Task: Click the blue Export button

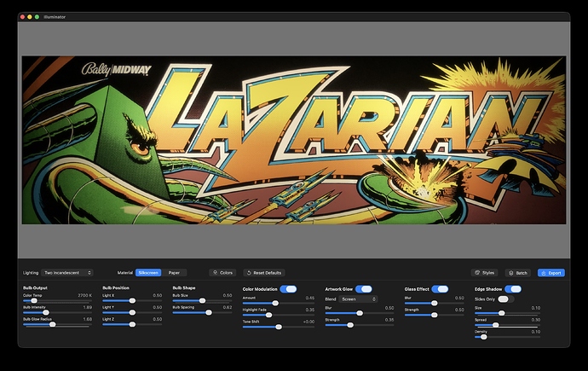Action: [551, 273]
